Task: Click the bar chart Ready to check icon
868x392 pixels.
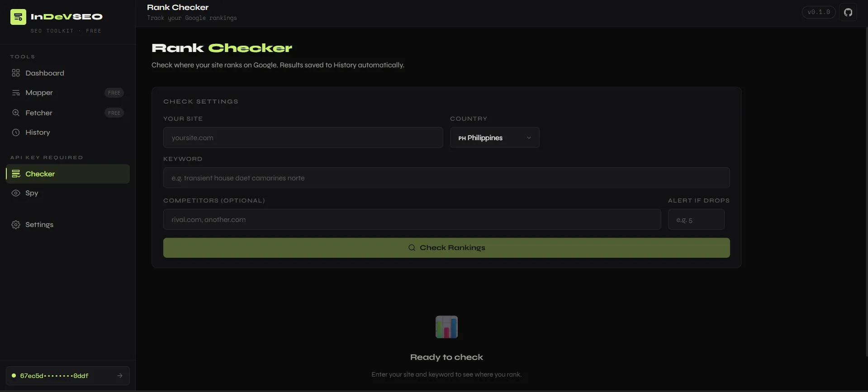Action: tap(446, 327)
